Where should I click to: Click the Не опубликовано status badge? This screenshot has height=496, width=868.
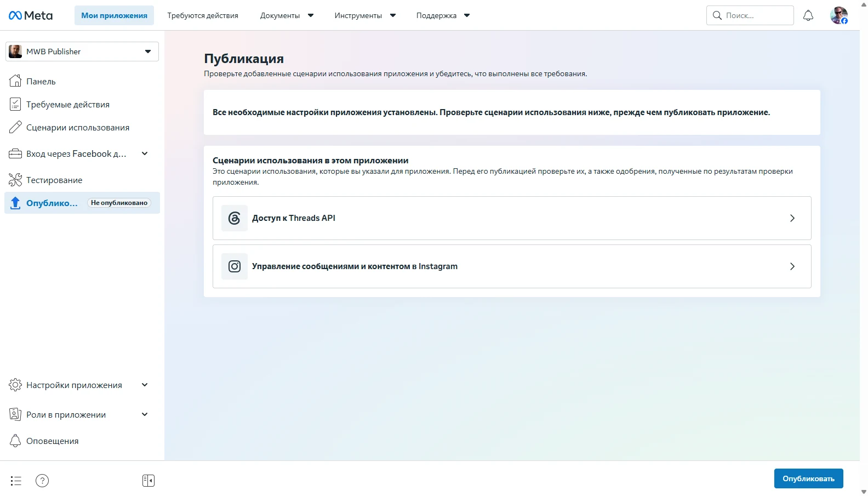[119, 203]
